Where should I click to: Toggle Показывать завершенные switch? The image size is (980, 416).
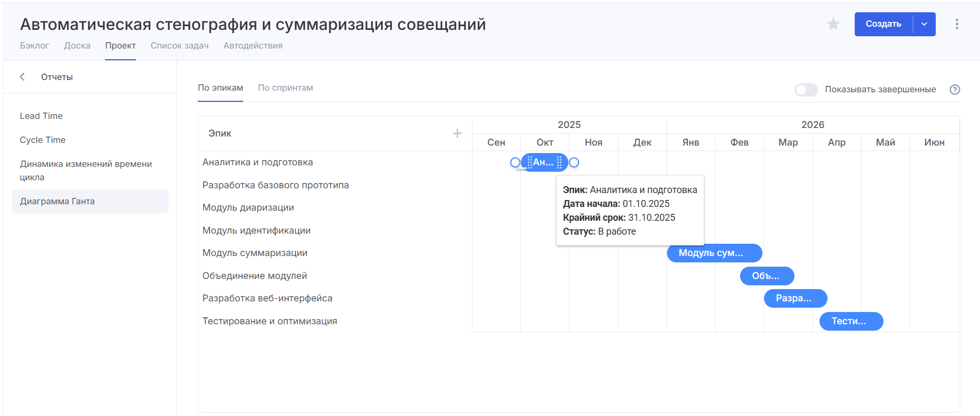tap(806, 90)
